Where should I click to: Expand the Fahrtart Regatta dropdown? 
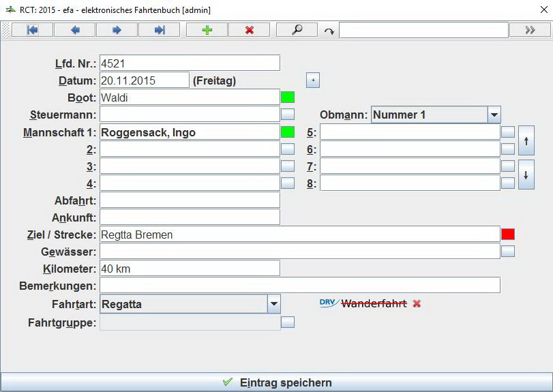pos(273,304)
